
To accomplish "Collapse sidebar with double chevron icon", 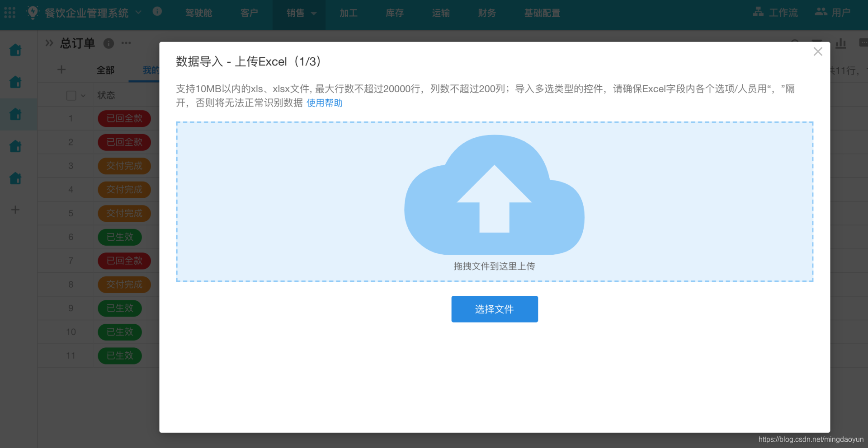I will (49, 43).
